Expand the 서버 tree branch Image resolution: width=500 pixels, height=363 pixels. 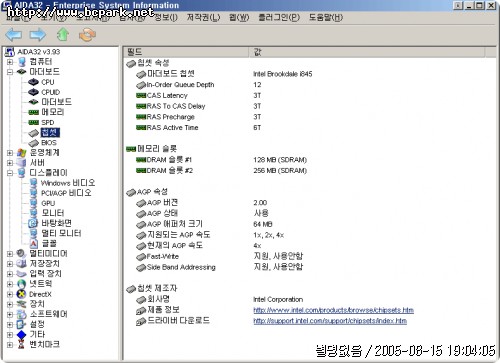tap(10, 163)
